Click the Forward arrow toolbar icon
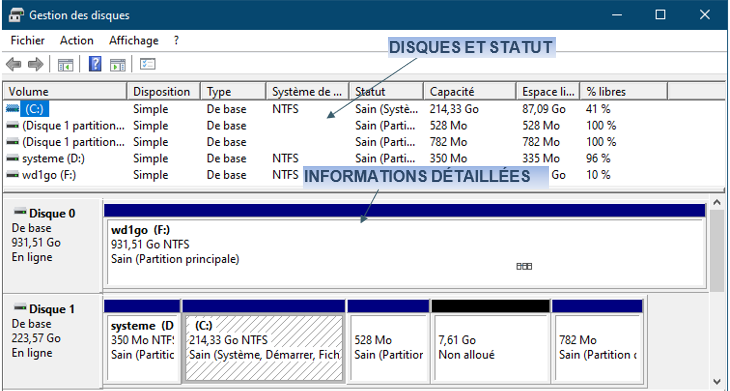The image size is (730, 391). [x=35, y=64]
